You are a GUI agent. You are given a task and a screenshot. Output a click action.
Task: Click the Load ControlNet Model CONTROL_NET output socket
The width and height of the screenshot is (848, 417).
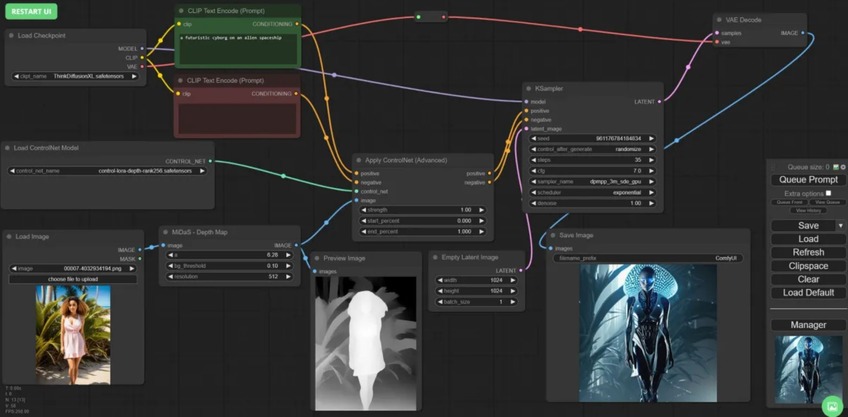click(210, 160)
